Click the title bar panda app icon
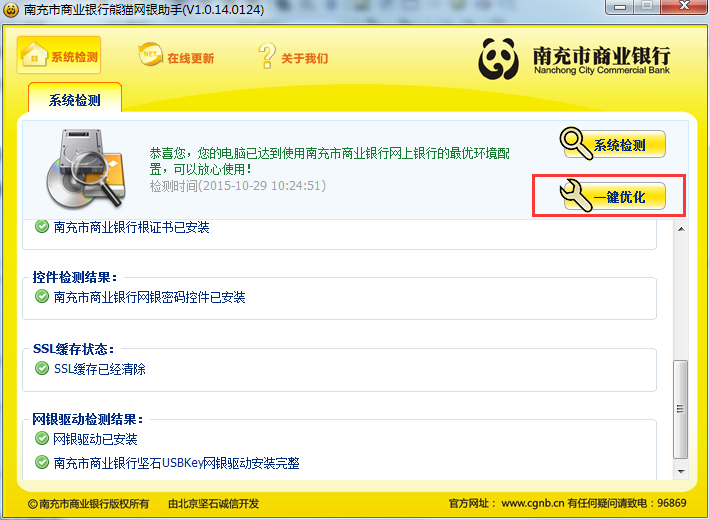 11,9
